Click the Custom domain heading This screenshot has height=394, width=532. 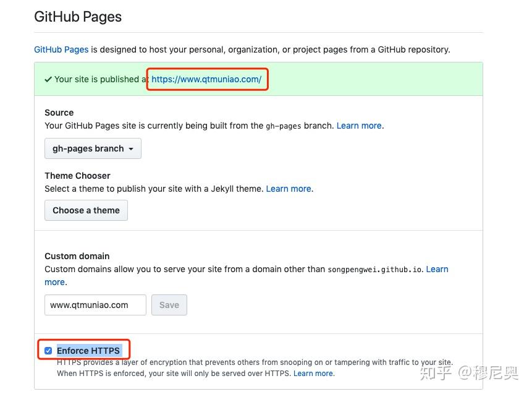77,256
